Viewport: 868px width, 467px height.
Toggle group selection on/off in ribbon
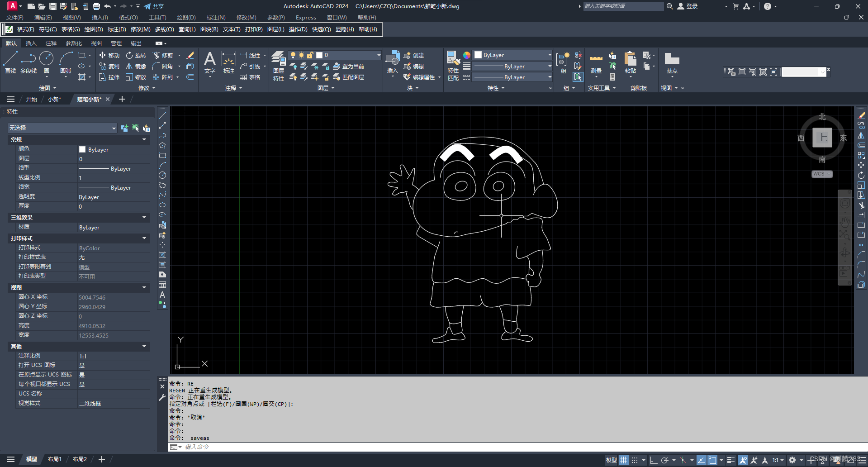point(578,77)
